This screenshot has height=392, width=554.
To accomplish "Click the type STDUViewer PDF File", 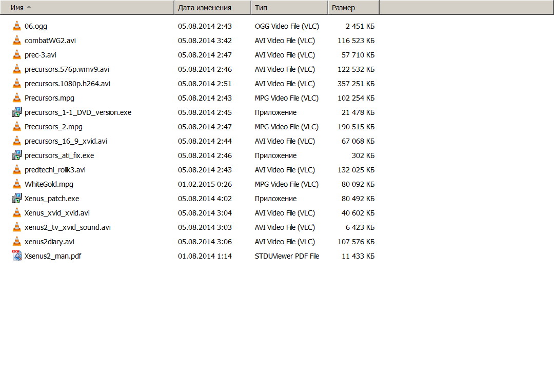I will [287, 256].
